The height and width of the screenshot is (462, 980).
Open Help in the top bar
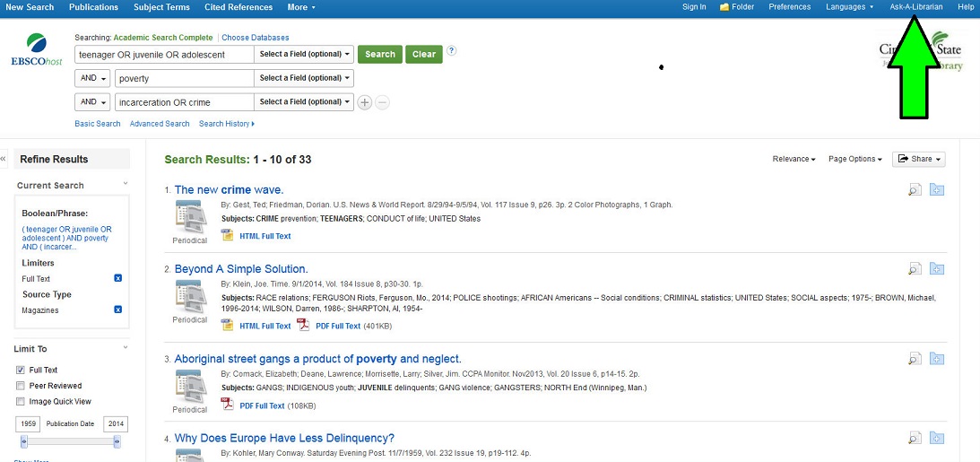tap(966, 7)
